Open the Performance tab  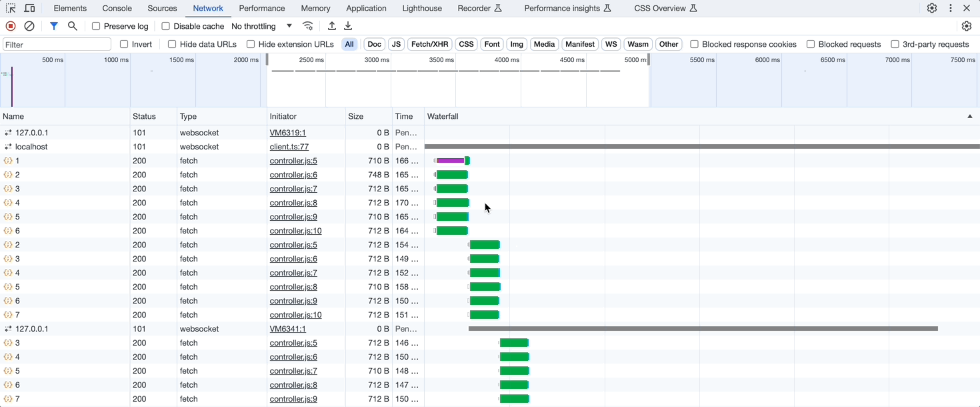click(262, 8)
